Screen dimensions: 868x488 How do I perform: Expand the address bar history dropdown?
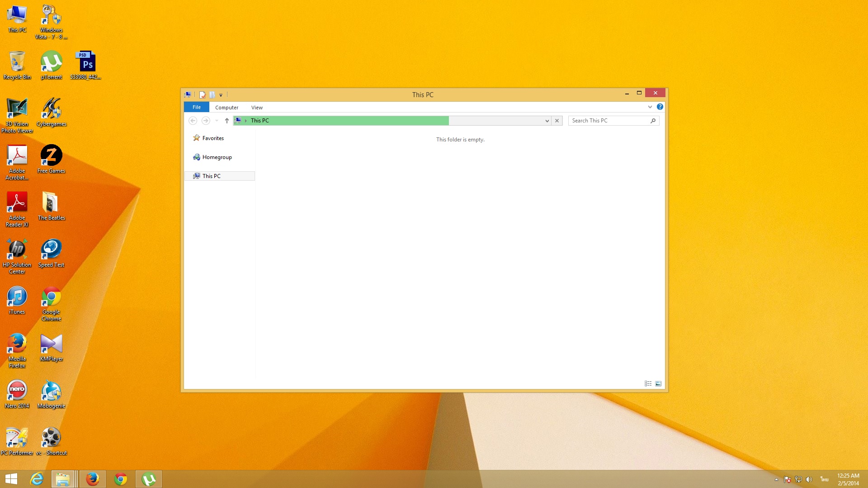547,121
